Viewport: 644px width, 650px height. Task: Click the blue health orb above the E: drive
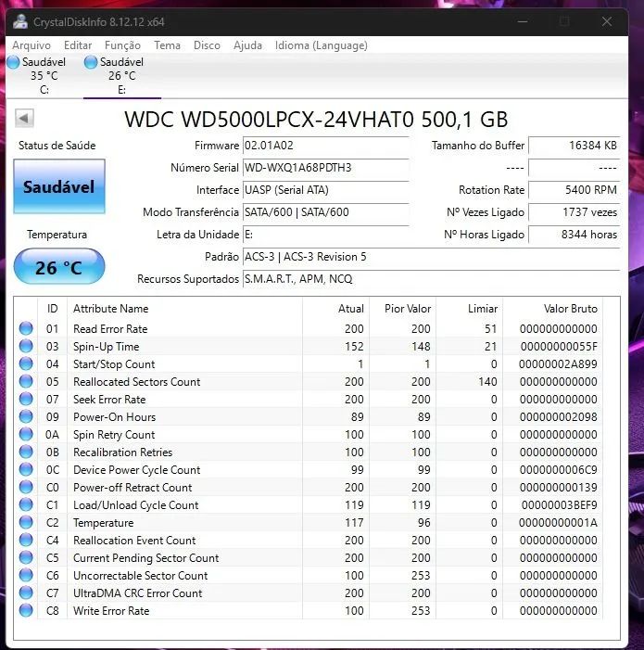tap(91, 62)
